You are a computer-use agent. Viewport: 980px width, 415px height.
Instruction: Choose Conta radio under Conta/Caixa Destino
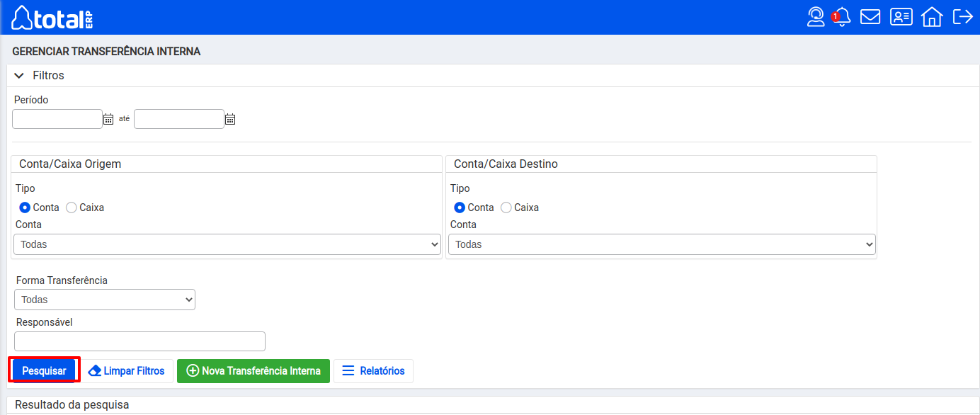click(460, 207)
